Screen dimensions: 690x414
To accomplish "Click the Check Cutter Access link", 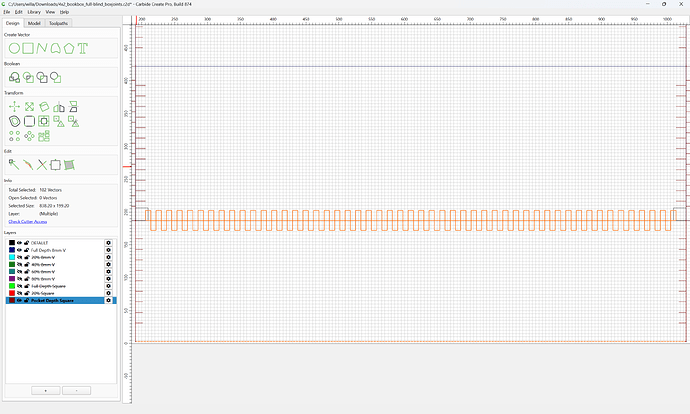I will [28, 222].
